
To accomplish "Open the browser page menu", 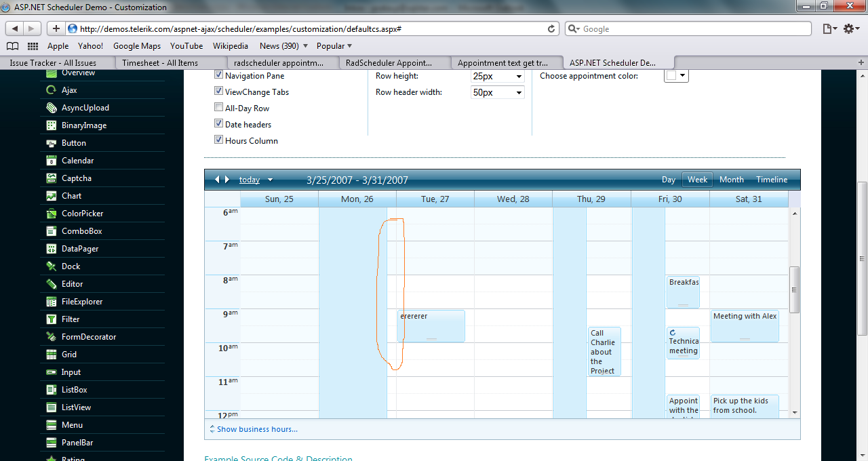I will click(x=829, y=28).
